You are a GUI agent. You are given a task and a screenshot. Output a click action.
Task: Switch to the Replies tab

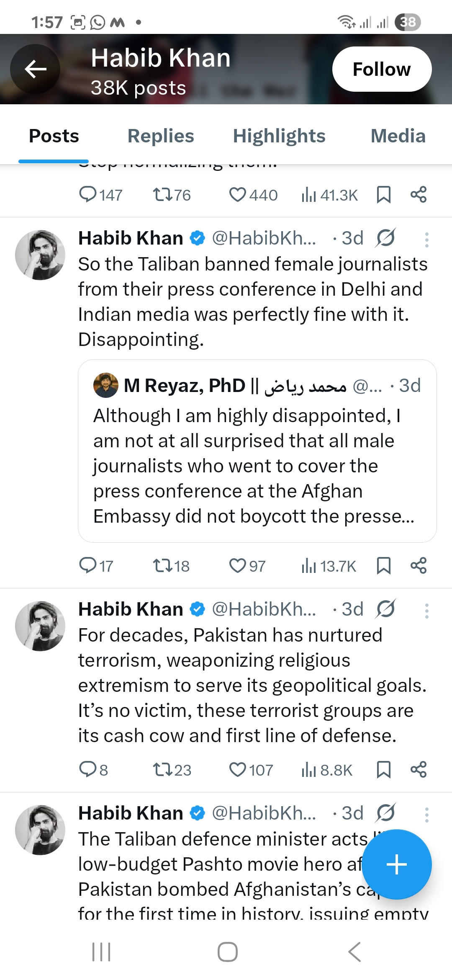click(161, 136)
